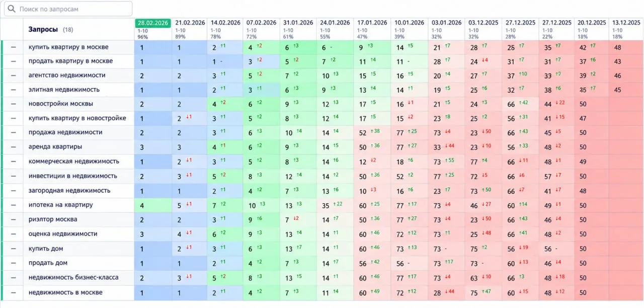Click the dash icon beside 'продать дом'
Screen dimensions: 644x308
(13, 263)
